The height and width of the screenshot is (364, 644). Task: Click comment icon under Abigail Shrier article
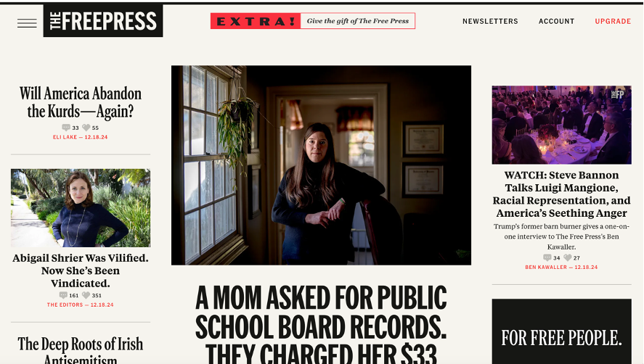pyautogui.click(x=63, y=295)
